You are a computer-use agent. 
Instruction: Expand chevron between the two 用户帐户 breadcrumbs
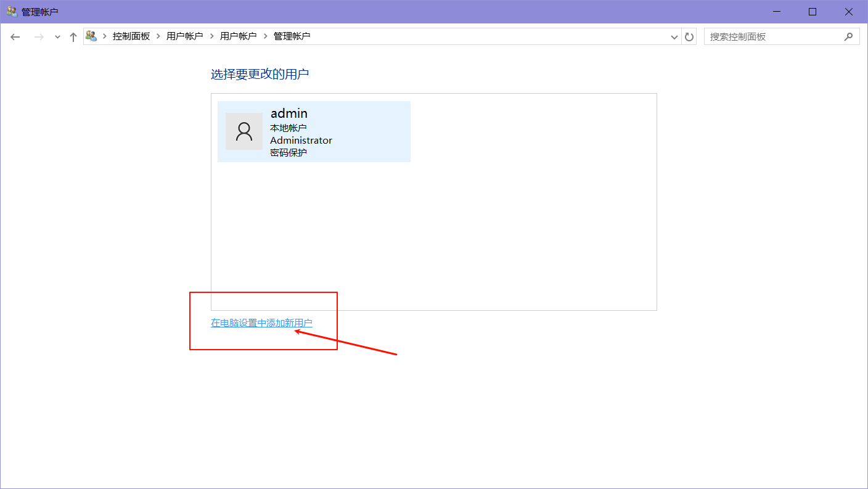212,36
